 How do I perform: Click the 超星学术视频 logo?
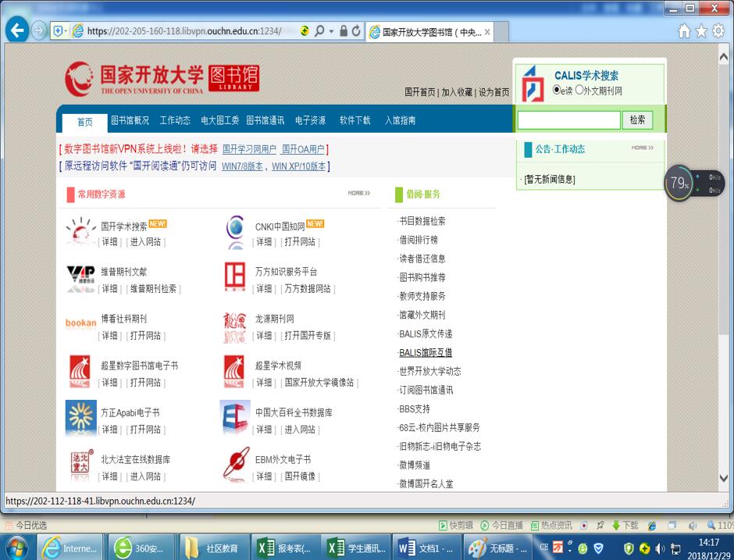pos(234,371)
